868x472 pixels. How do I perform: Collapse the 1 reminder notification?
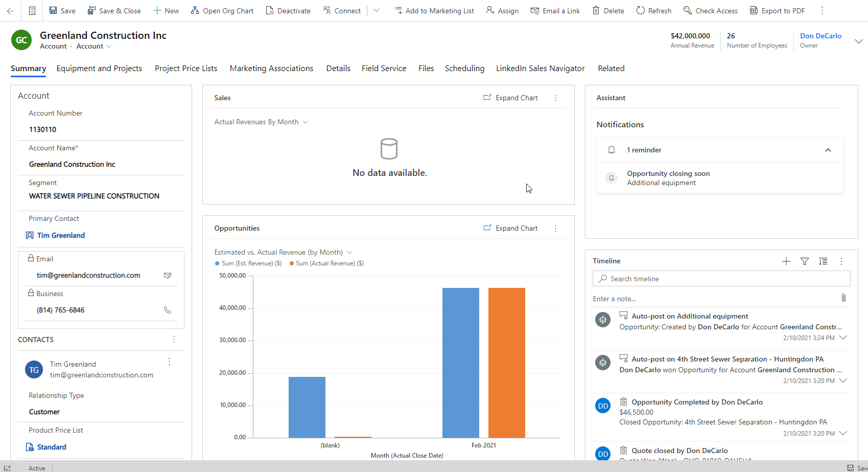[x=828, y=150]
